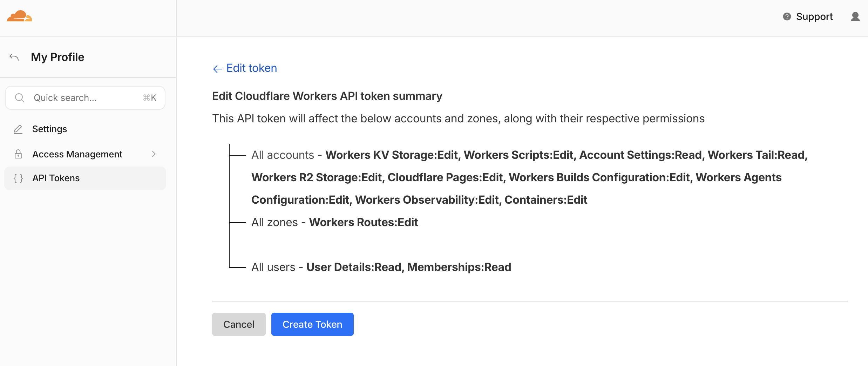Click the 'All users' label
868x366 pixels.
pyautogui.click(x=273, y=267)
